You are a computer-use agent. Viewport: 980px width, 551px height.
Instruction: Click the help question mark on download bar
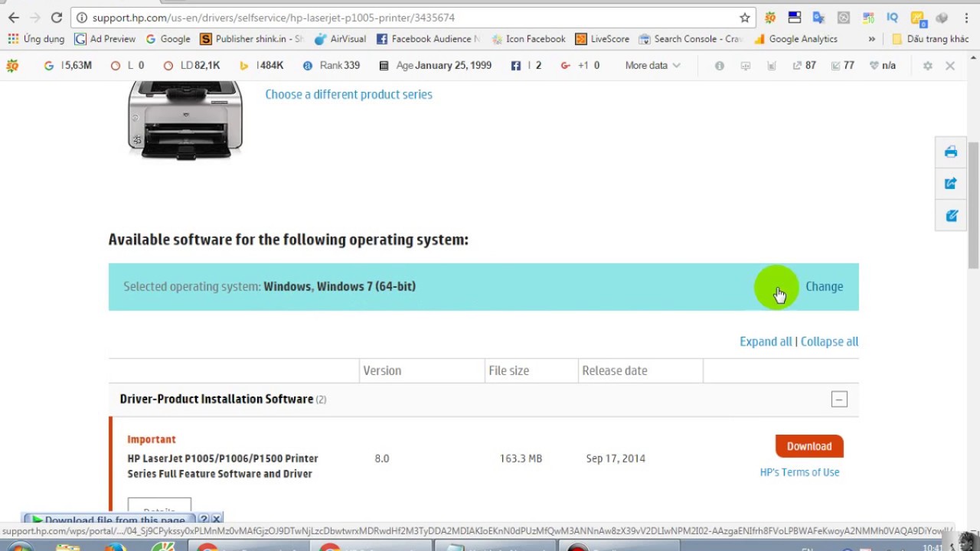(x=204, y=520)
